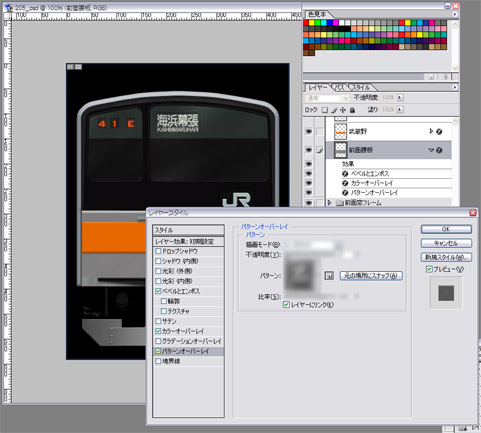Toggle lock image pixels brush icon
Viewport: 481px width, 433px height.
tap(334, 110)
